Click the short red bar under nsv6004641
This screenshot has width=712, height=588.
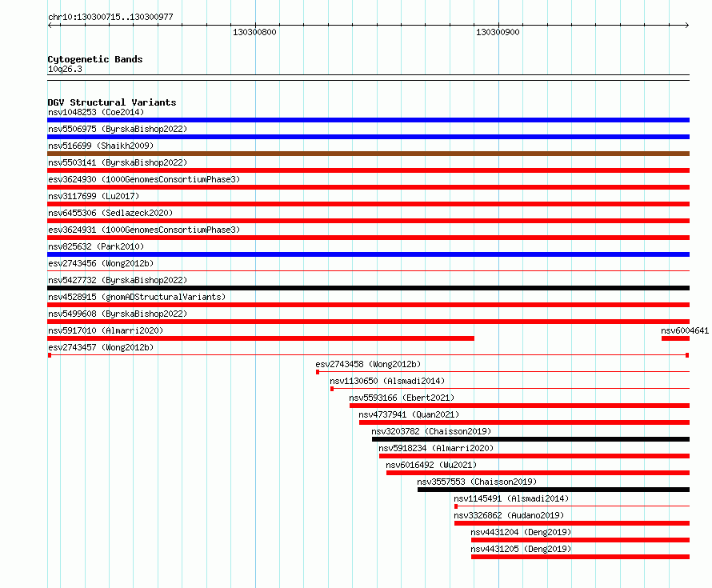[676, 338]
